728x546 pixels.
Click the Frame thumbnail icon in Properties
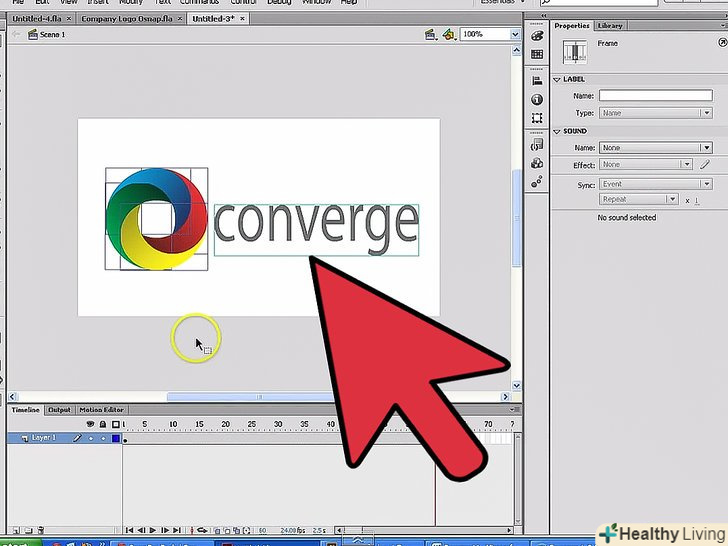tap(575, 52)
